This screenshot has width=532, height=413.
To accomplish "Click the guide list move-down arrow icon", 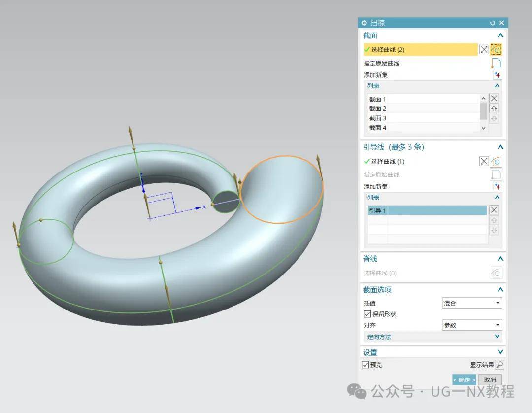I will (494, 230).
